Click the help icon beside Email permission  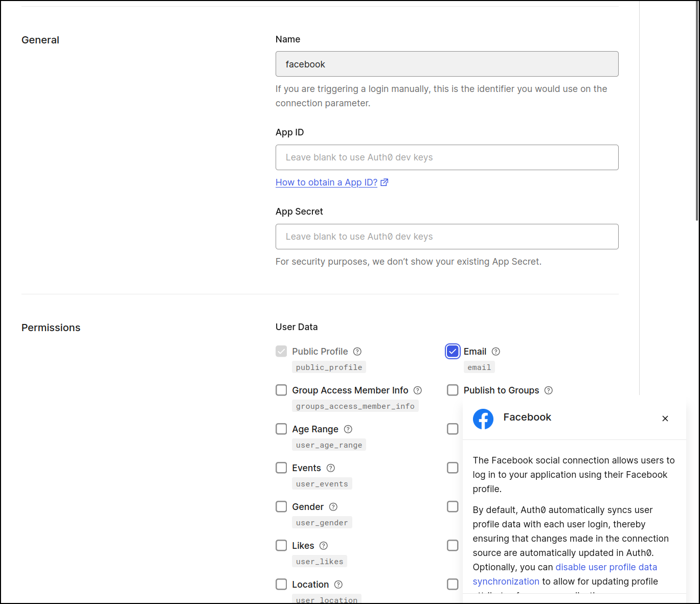(x=496, y=352)
